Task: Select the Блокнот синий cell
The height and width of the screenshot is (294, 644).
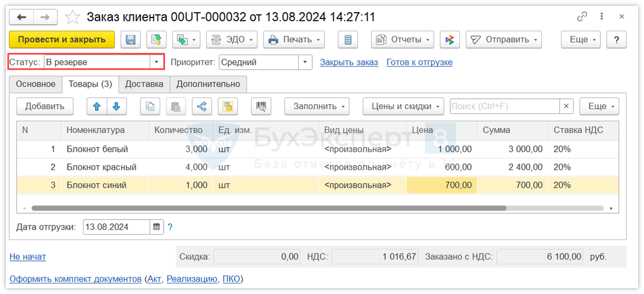Action: coord(105,185)
